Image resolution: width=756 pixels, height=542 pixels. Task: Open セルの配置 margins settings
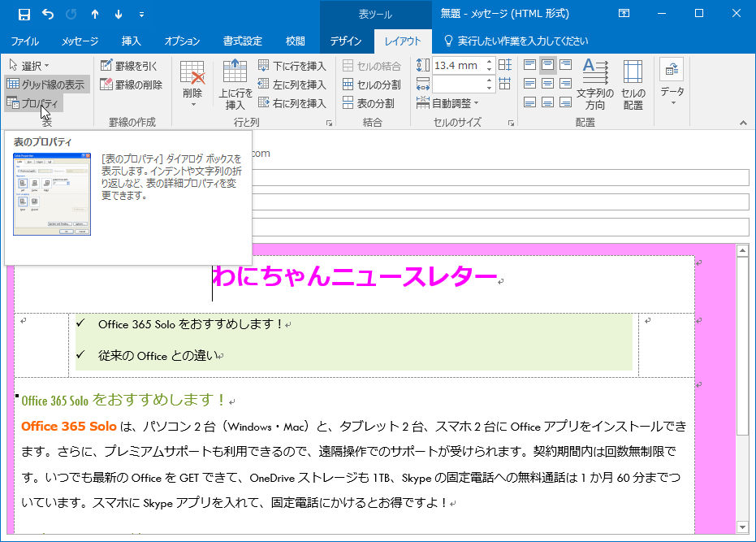pos(633,85)
